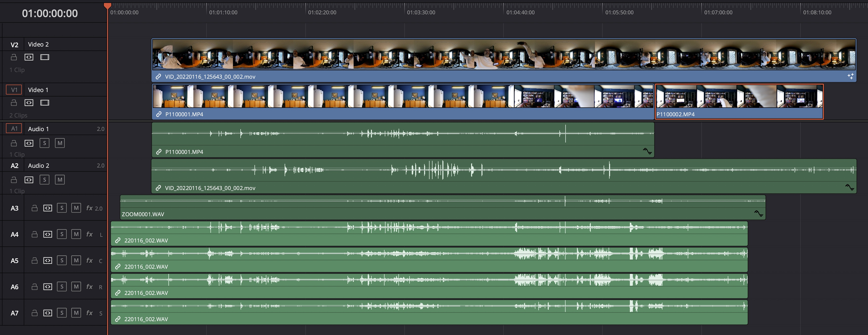Viewport: 868px width, 335px height.
Task: Lock the A3 track
Action: [x=34, y=208]
